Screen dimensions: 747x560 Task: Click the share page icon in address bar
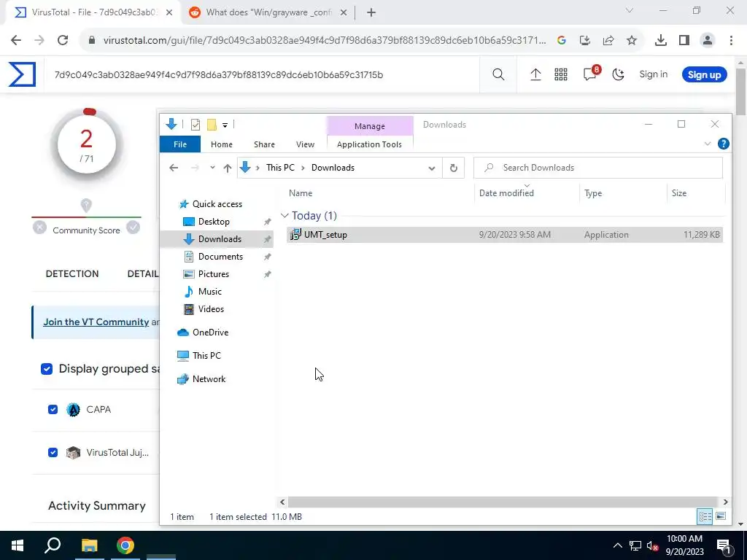(608, 41)
